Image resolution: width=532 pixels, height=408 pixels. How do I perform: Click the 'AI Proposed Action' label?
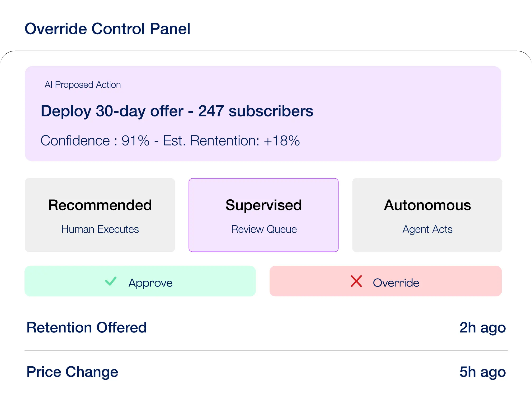82,85
